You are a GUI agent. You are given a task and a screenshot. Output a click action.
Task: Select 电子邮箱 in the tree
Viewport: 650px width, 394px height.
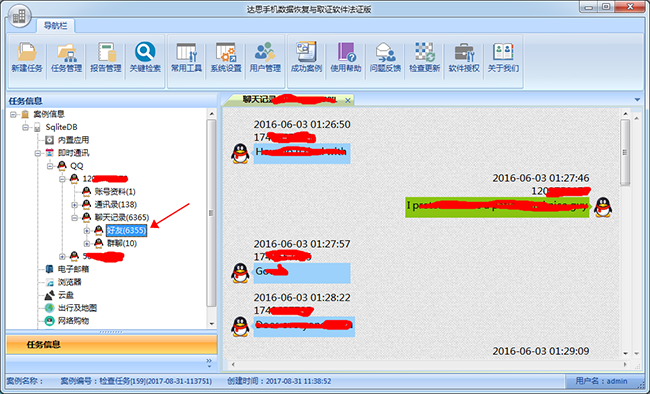[73, 269]
